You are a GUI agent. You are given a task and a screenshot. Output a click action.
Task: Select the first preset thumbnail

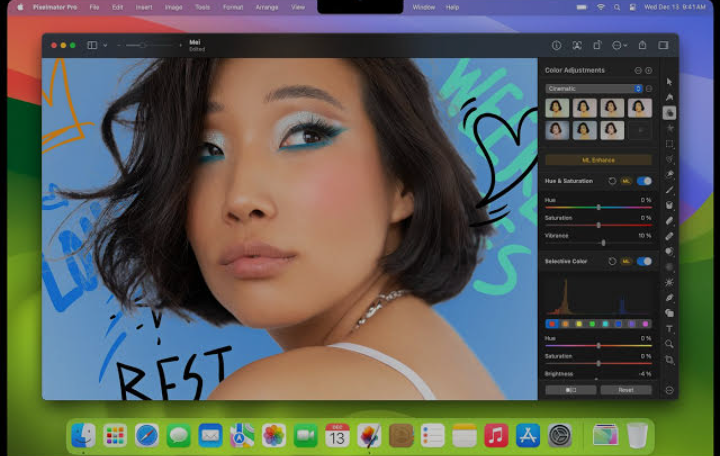click(x=557, y=108)
